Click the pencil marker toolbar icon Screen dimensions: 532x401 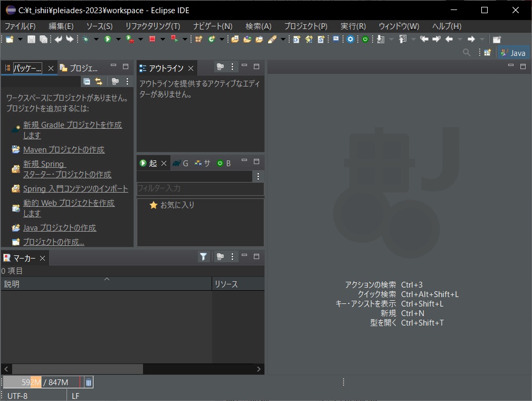pos(272,40)
